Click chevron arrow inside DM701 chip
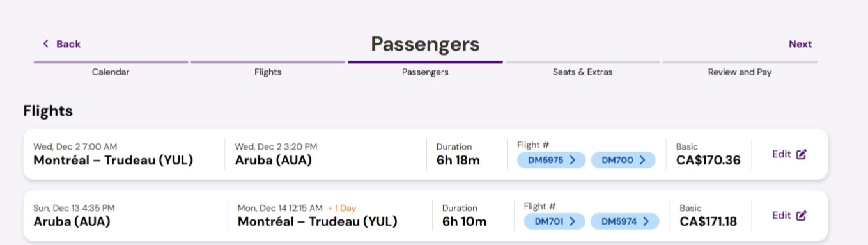The width and height of the screenshot is (868, 245). coord(571,221)
